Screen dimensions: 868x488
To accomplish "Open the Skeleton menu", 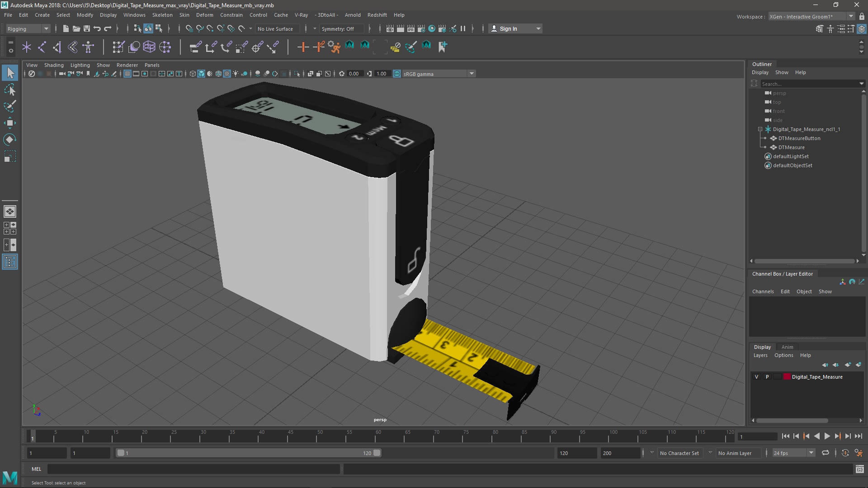I will click(162, 15).
